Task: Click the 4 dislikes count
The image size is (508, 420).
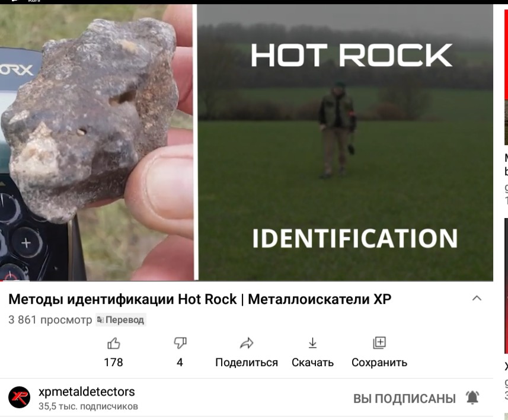Action: pos(180,363)
